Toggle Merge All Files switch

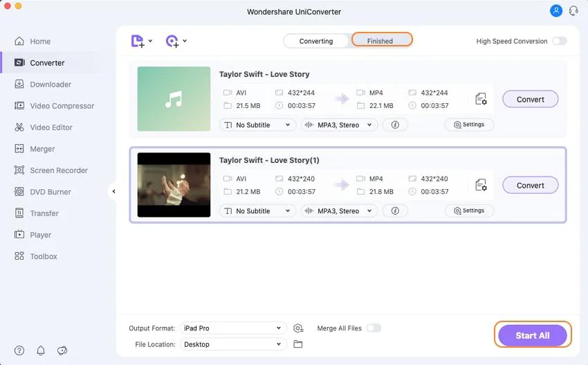(x=374, y=328)
